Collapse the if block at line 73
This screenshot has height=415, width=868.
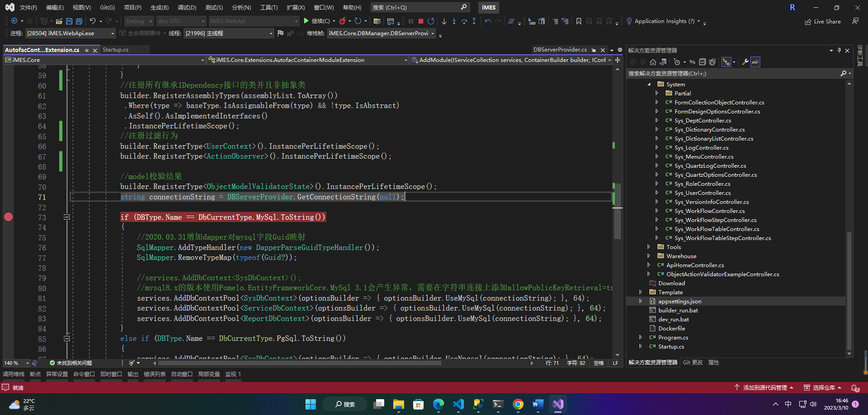pyautogui.click(x=67, y=217)
